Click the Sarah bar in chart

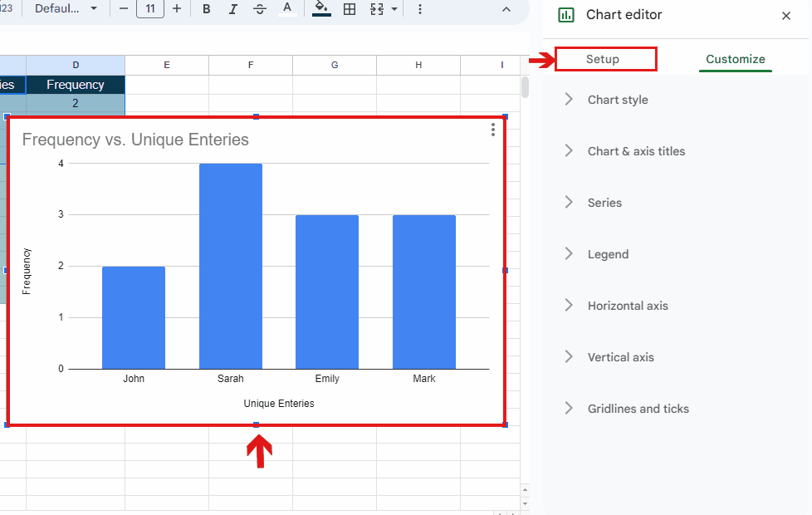click(x=231, y=267)
